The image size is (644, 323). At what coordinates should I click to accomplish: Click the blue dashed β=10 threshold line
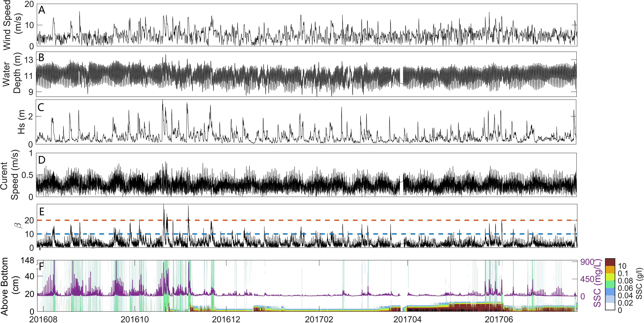(x=307, y=234)
